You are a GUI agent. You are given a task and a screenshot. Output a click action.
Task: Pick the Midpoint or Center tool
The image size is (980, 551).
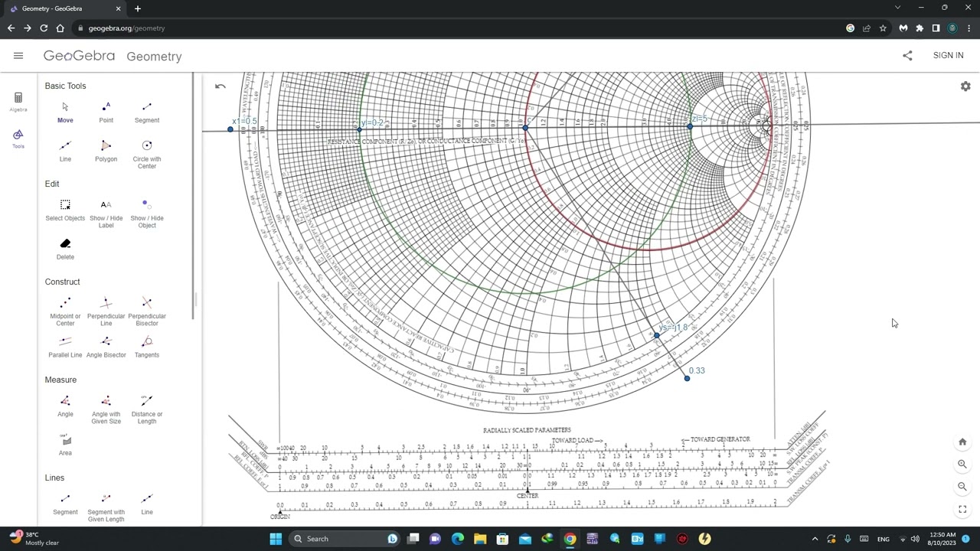(x=65, y=311)
